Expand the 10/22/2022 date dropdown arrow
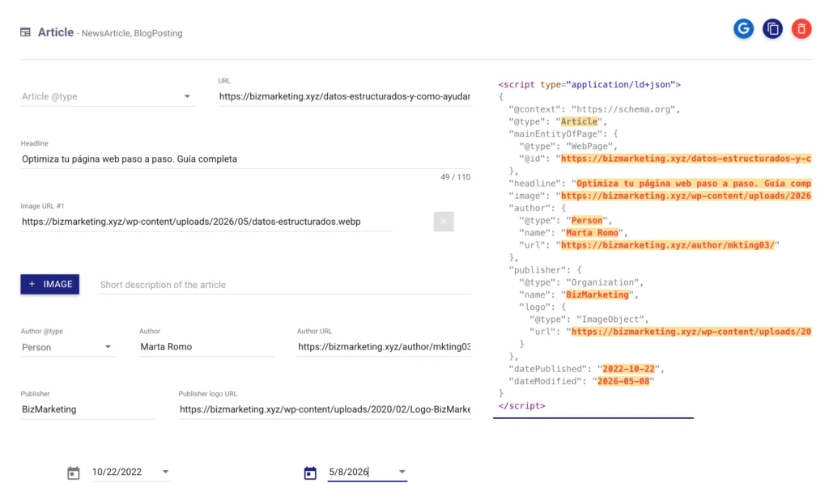Viewport: 829px width, 504px height. [x=165, y=472]
